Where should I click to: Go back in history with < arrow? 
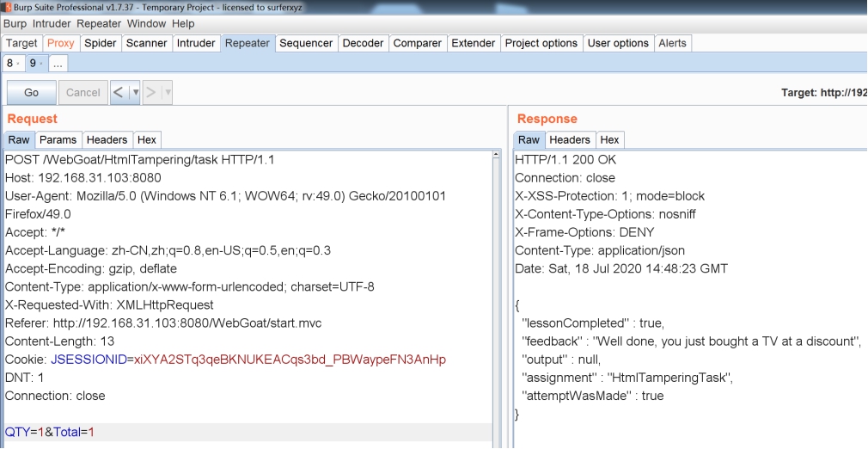119,93
